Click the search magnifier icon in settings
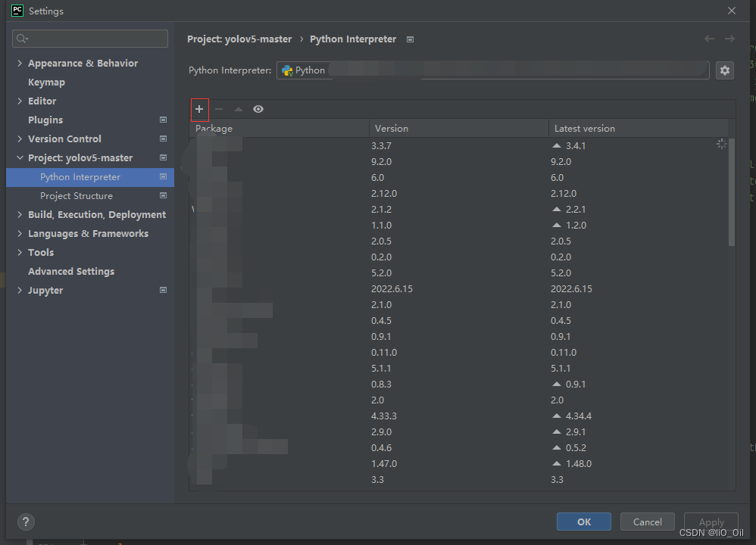The height and width of the screenshot is (545, 756). tap(22, 39)
